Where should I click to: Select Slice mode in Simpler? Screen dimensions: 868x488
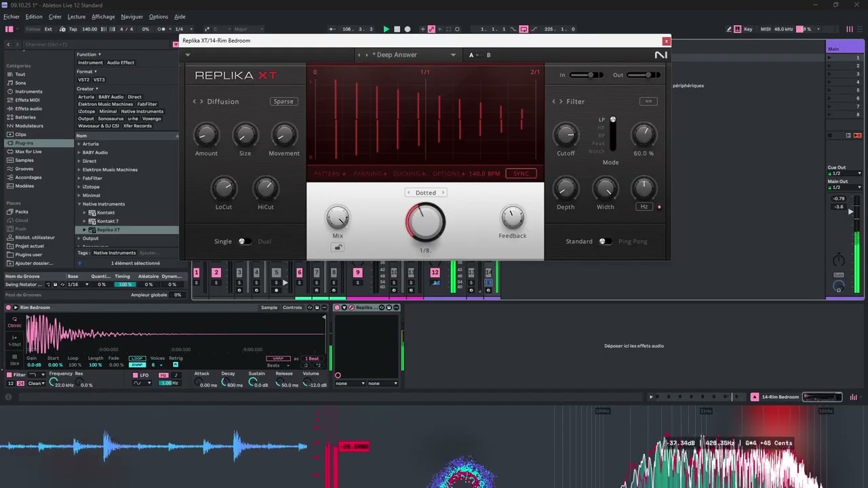click(14, 361)
